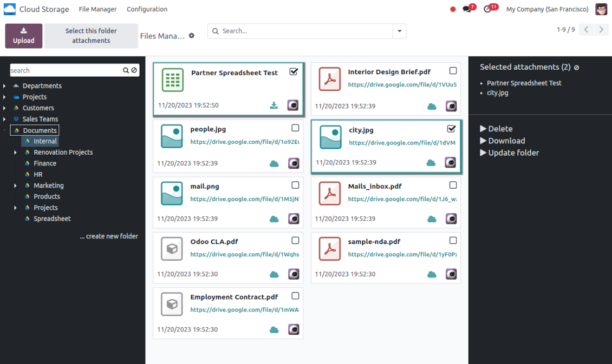
Task: Open My Company (San Francisco) company switcher
Action: [x=547, y=9]
